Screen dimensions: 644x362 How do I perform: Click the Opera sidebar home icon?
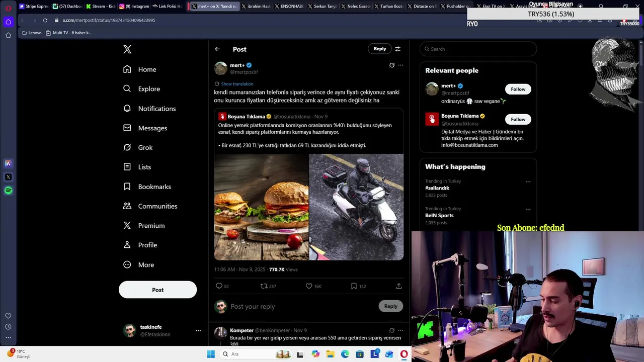(x=8, y=22)
